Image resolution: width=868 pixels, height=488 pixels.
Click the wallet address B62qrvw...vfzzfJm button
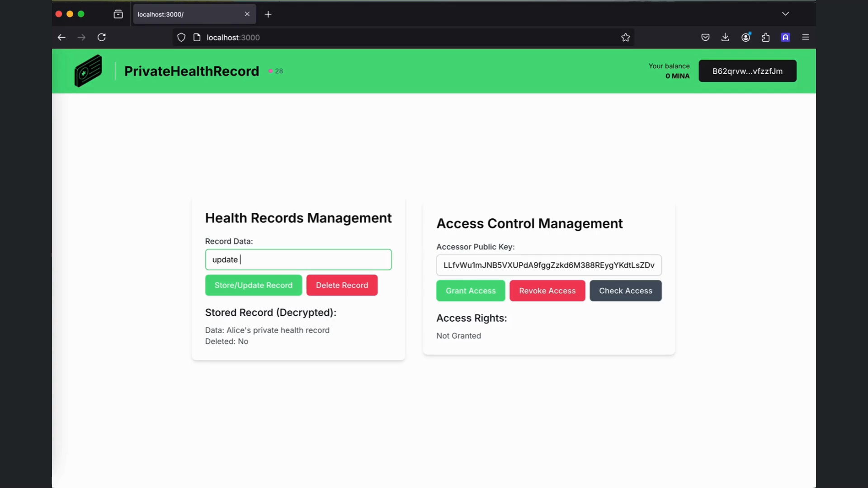pyautogui.click(x=747, y=71)
